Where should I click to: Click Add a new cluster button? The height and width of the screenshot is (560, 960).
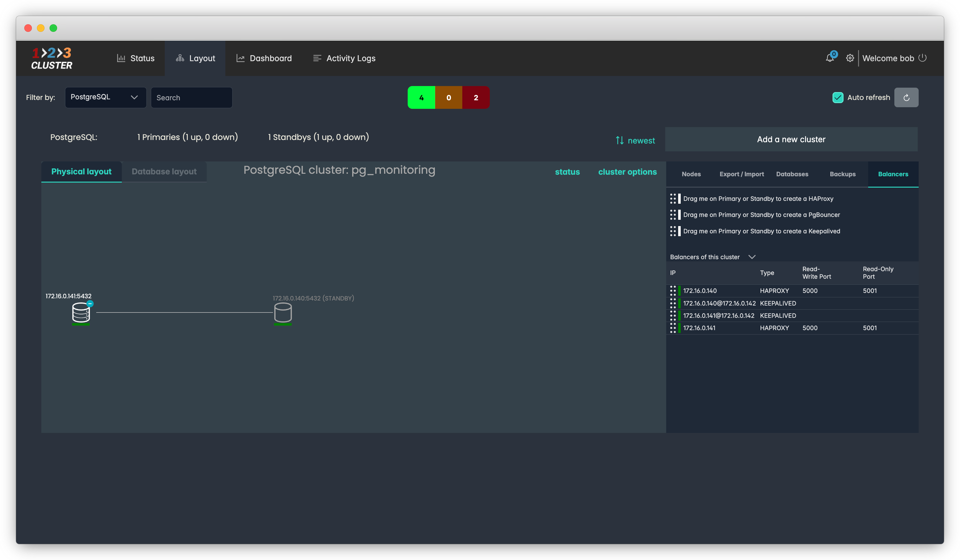click(x=791, y=139)
